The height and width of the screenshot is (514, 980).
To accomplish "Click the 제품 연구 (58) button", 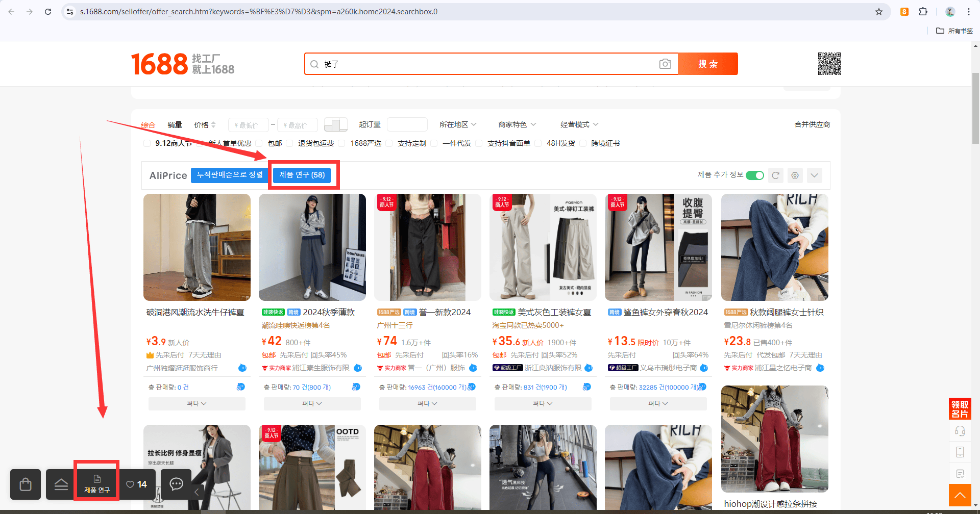I will point(302,175).
